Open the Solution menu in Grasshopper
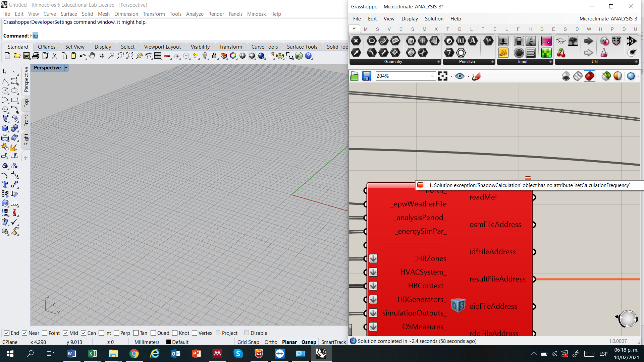The image size is (644, 362). tap(434, 19)
